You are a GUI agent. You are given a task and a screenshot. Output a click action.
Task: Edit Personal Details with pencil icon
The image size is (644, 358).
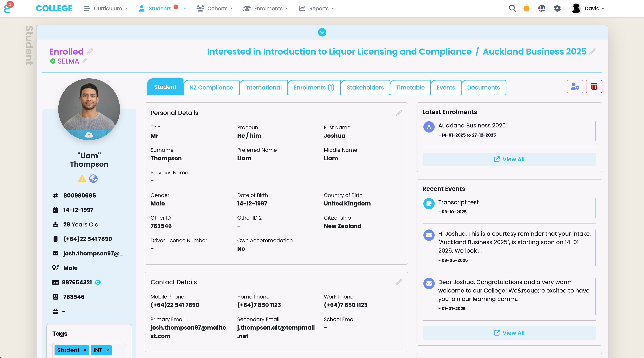pos(399,113)
